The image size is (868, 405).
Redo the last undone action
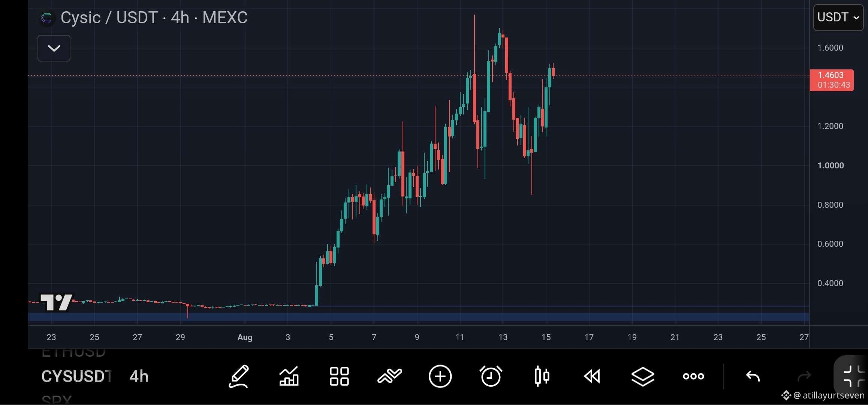pyautogui.click(x=804, y=376)
